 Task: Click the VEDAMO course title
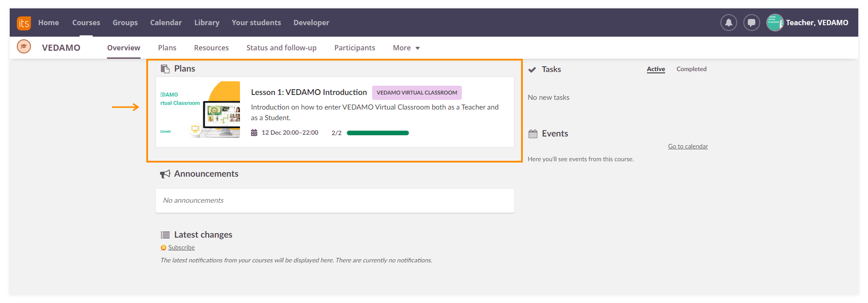tap(61, 48)
